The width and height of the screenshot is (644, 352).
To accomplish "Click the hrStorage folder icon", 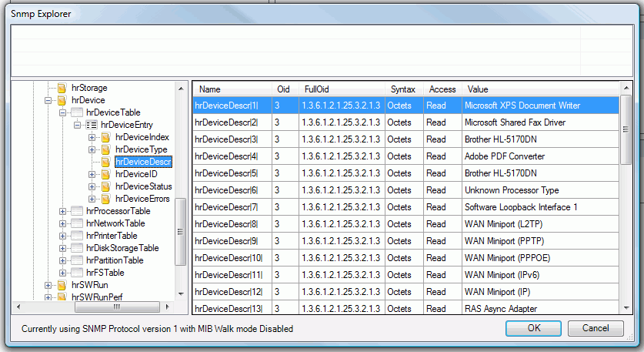I will pos(62,88).
